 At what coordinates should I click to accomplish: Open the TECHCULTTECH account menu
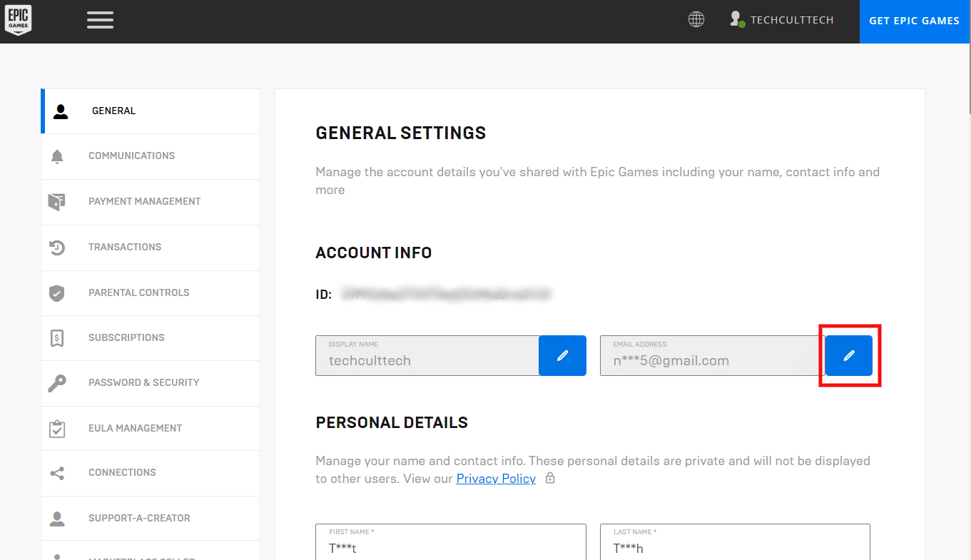(x=792, y=20)
